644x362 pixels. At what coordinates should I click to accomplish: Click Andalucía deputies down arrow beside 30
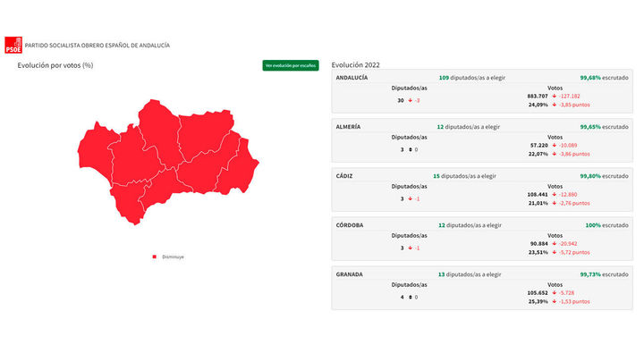(x=410, y=100)
